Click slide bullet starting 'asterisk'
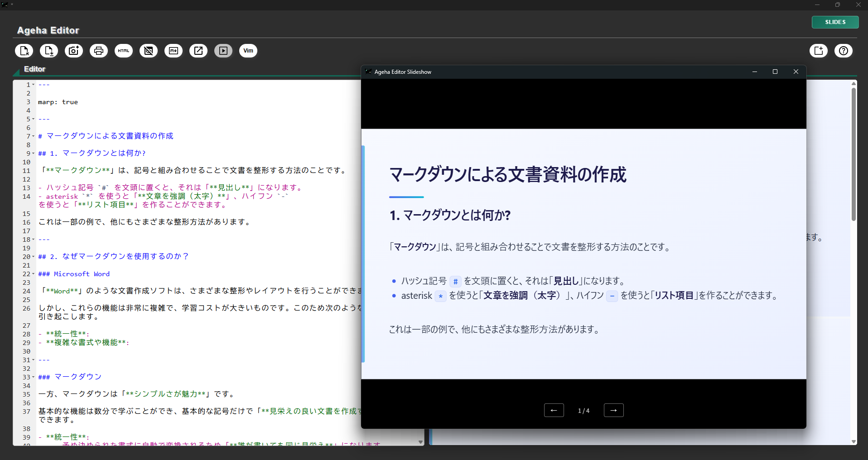 [590, 296]
